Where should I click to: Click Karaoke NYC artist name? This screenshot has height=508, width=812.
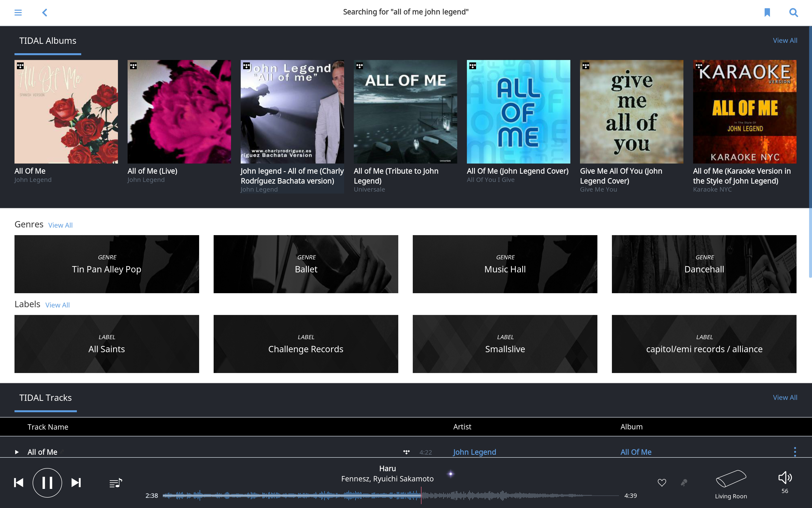coord(712,189)
